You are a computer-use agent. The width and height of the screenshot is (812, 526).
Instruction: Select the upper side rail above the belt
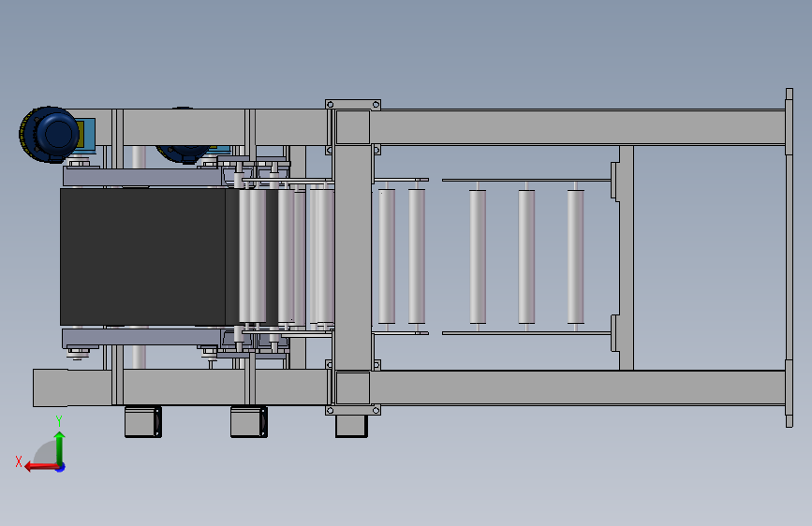click(x=143, y=177)
